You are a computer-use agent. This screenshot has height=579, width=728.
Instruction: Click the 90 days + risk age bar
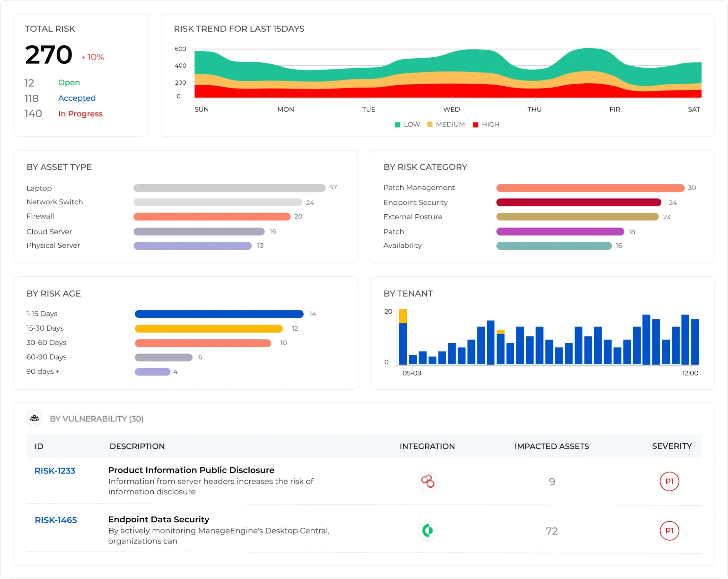[x=153, y=372]
